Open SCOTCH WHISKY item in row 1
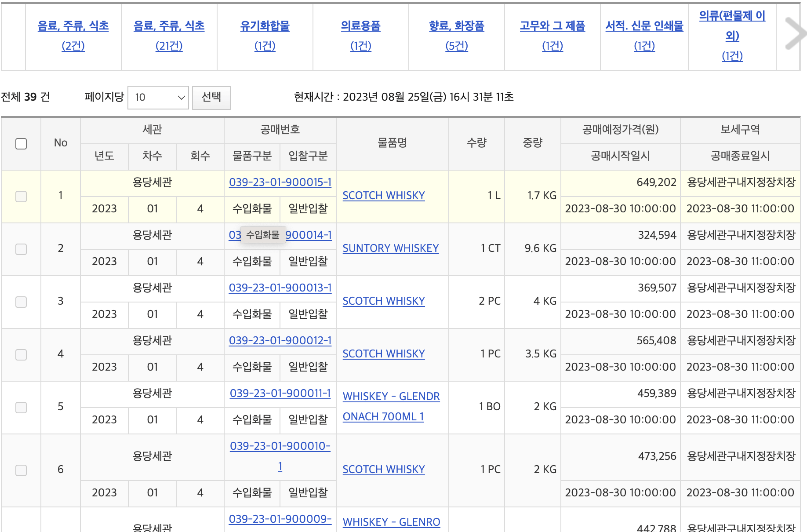The width and height of the screenshot is (807, 532). [x=384, y=196]
